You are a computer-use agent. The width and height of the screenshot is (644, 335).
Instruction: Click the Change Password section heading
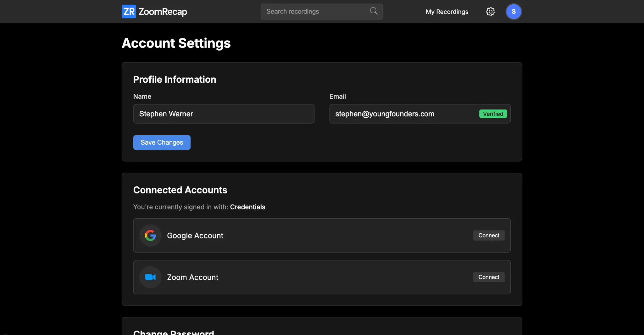click(x=174, y=332)
